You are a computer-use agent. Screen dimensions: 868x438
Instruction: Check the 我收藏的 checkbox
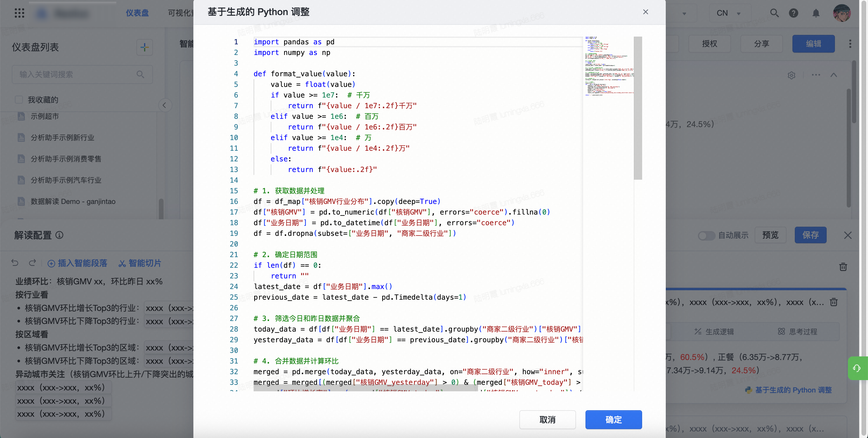[x=19, y=100]
